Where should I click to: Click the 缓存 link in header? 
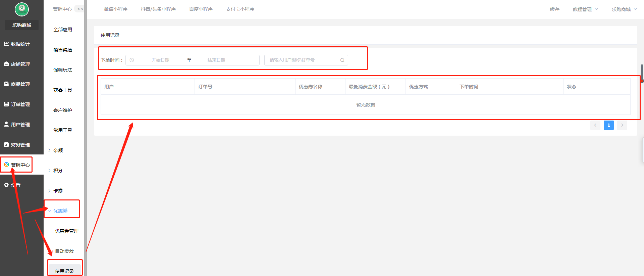click(555, 9)
